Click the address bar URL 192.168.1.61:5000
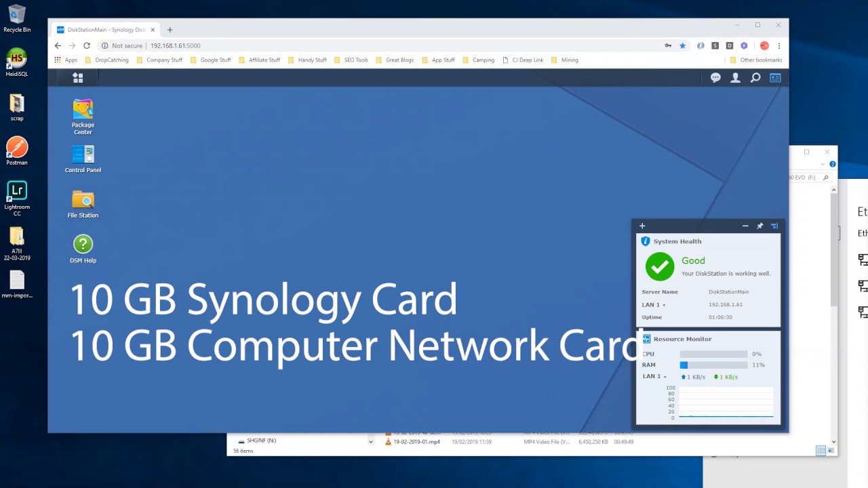This screenshot has height=488, width=868. [x=176, y=45]
